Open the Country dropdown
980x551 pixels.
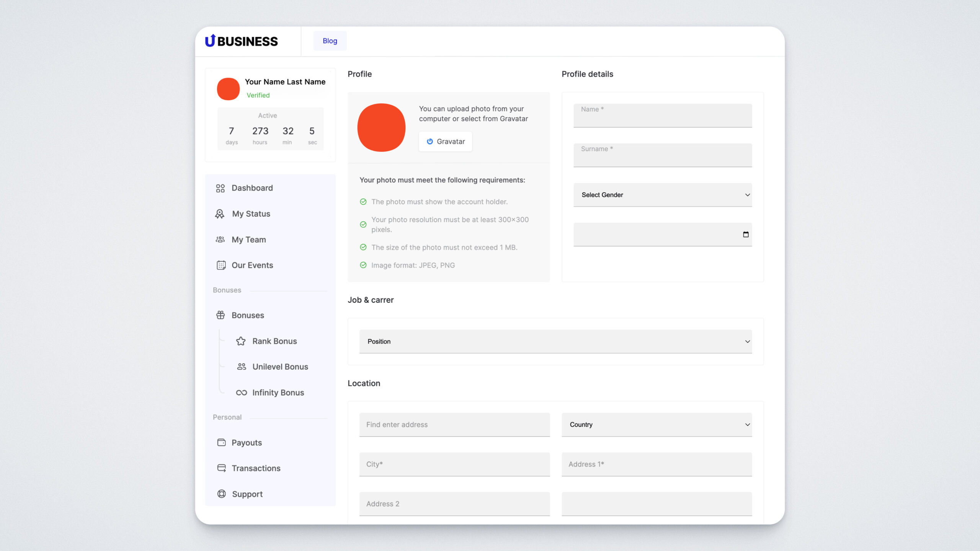tap(656, 424)
